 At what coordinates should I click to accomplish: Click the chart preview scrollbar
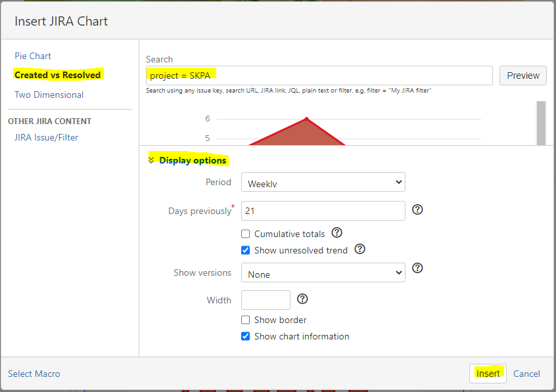coord(541,123)
